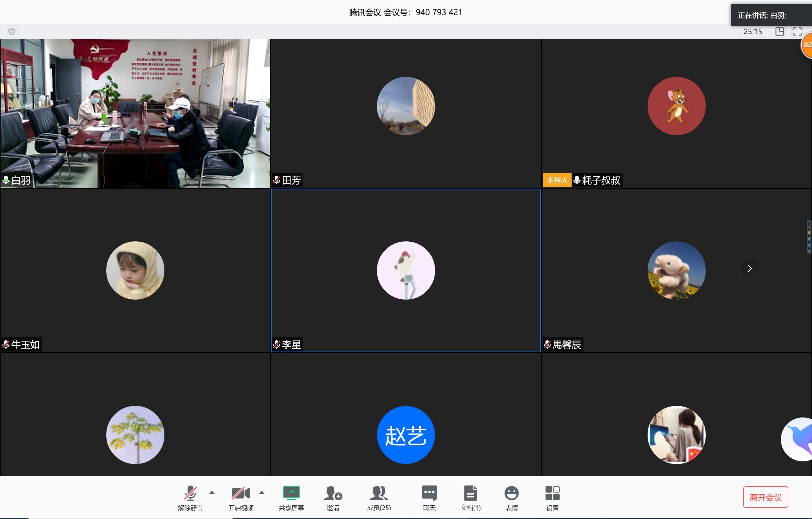Click the security shield icon at top left
This screenshot has height=519, width=812.
(12, 32)
